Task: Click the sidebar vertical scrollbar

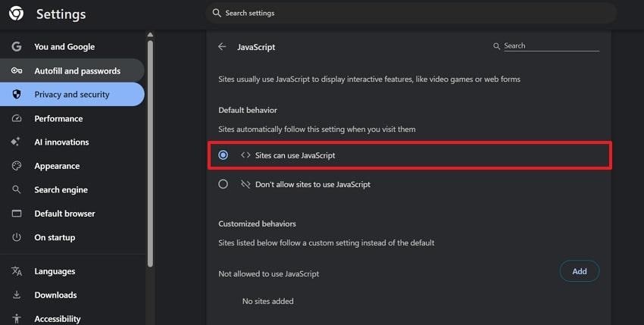Action: pyautogui.click(x=150, y=152)
